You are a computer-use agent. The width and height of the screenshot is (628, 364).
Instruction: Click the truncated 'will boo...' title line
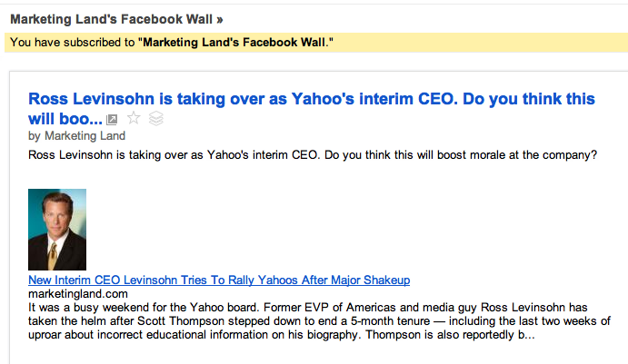pyautogui.click(x=65, y=119)
